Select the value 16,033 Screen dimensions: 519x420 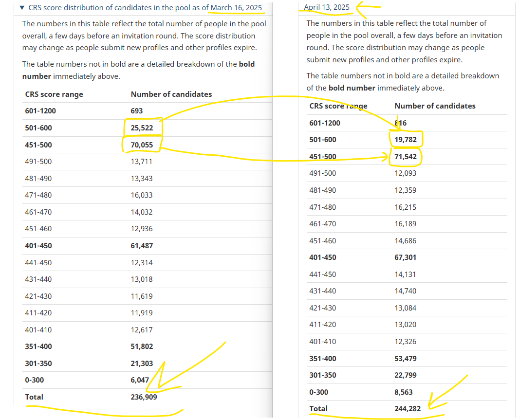coord(142,195)
